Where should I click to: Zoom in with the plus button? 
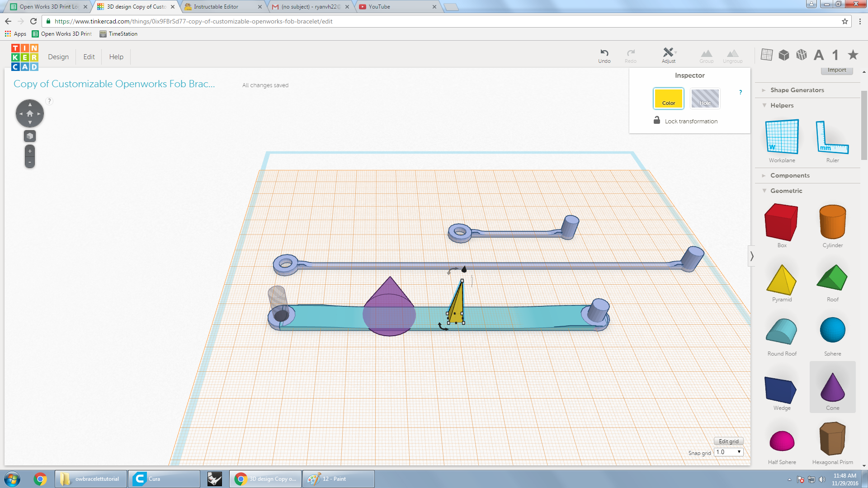(x=30, y=151)
